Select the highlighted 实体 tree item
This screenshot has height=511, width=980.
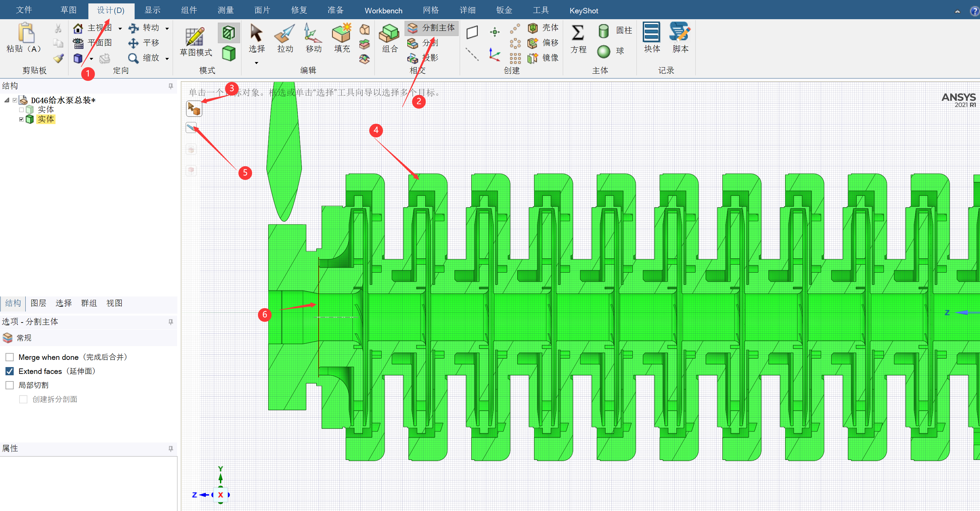click(46, 120)
